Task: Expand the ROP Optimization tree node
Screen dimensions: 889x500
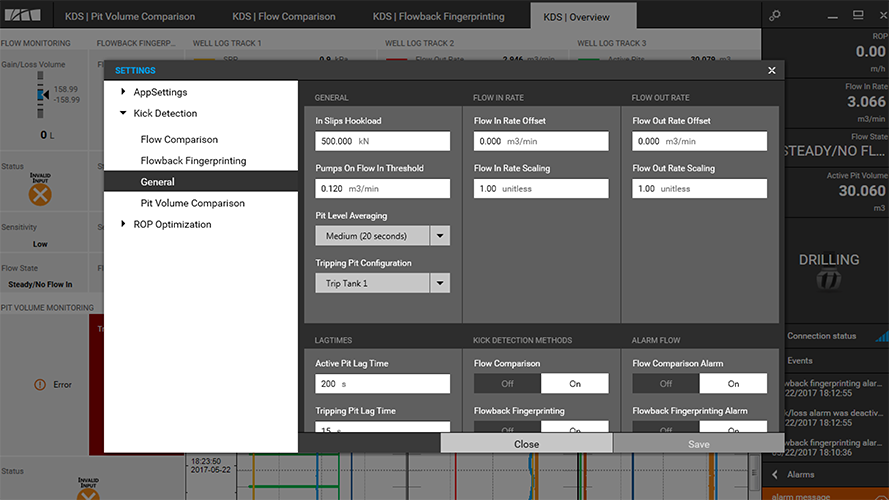Action: tap(123, 225)
